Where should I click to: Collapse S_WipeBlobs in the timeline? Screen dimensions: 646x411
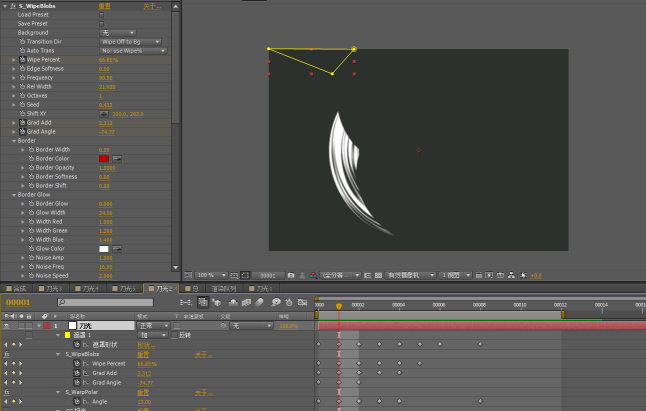[58, 354]
